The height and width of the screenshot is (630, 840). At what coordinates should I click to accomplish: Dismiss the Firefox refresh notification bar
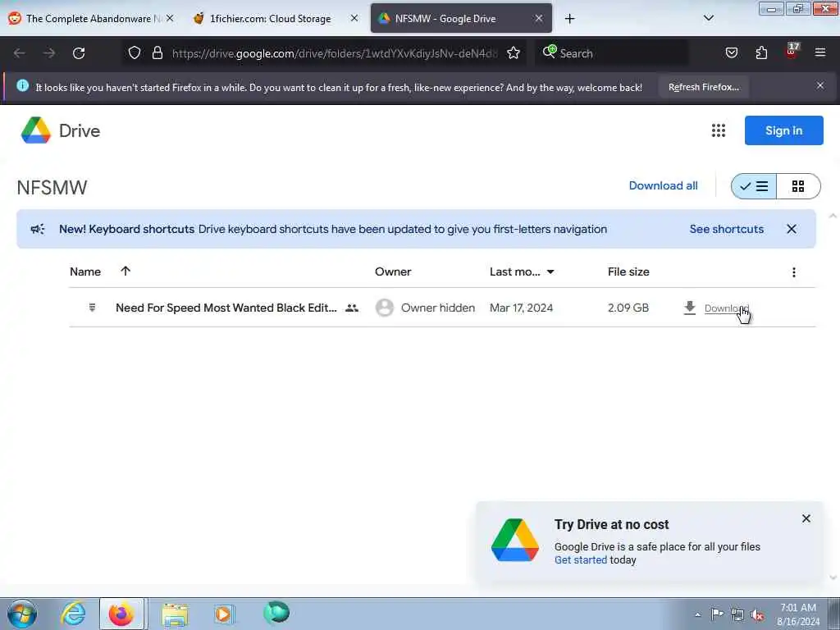pos(819,85)
